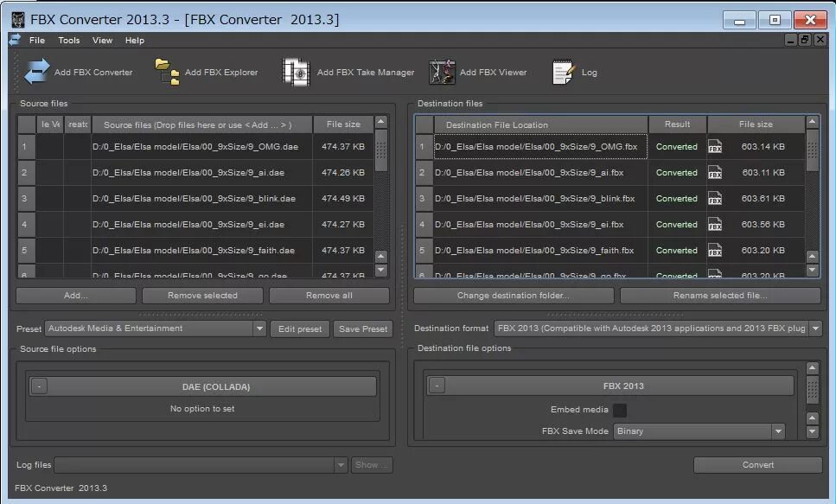Click the app icon left of File menu
Screen dimensions: 836x504
pyautogui.click(x=15, y=40)
